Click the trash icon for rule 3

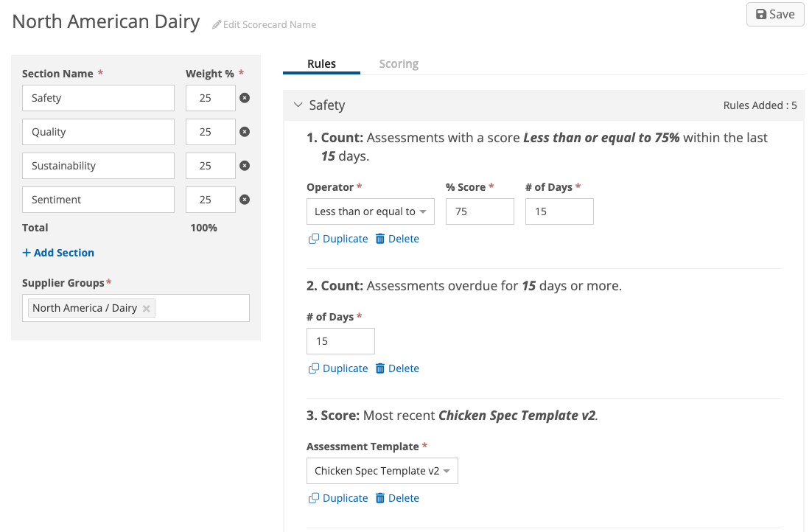[x=380, y=498]
